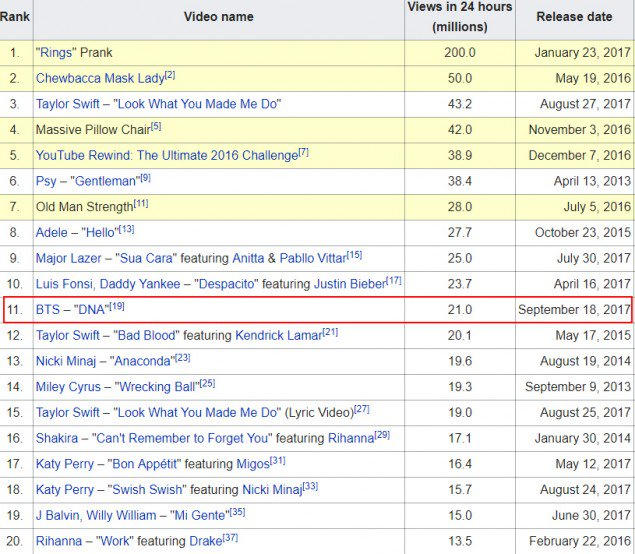Click the Psy artist link
The height and width of the screenshot is (554, 635).
click(x=46, y=182)
